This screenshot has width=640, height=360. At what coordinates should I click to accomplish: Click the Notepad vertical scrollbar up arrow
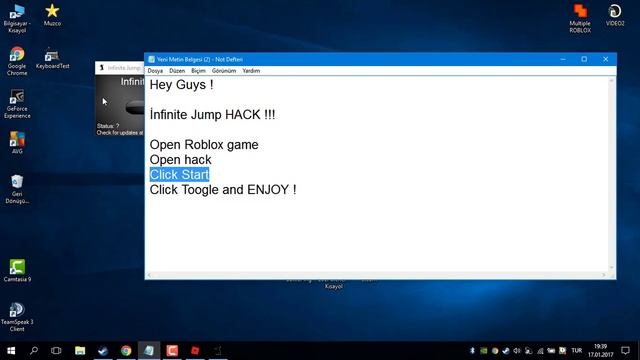tap(611, 81)
